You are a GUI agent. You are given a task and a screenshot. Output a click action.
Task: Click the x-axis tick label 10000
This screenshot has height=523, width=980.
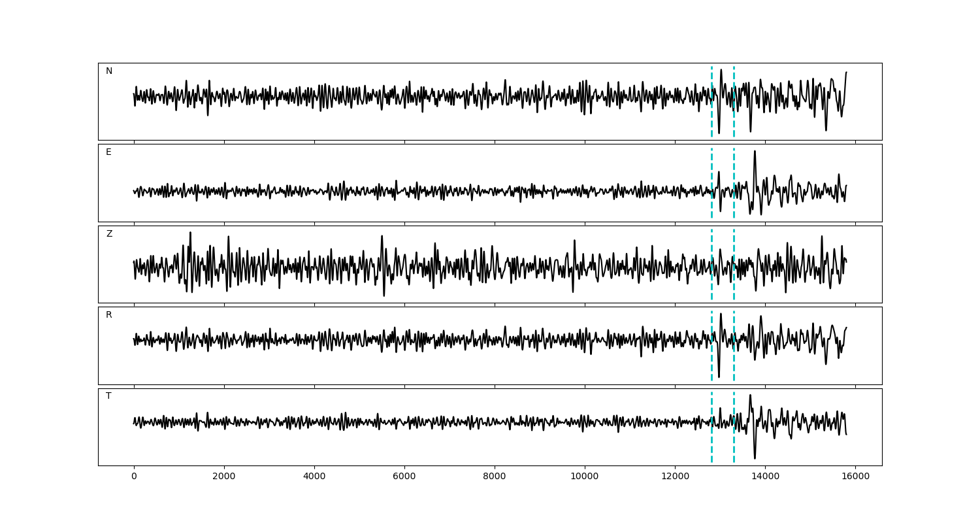(x=585, y=477)
